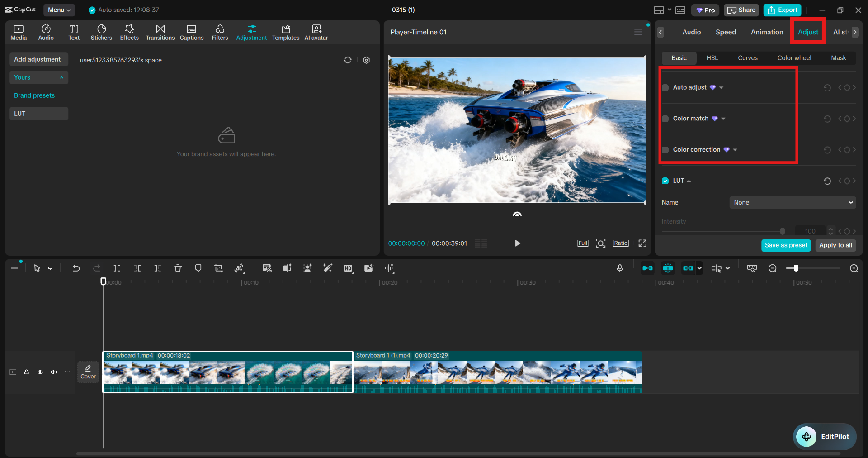This screenshot has width=868, height=458.
Task: Open the AI avatar panel
Action: pos(316,32)
